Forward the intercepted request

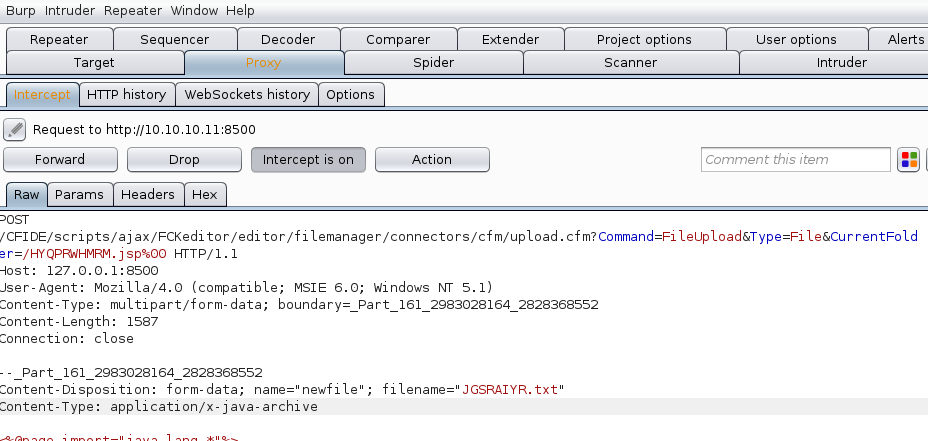click(60, 160)
